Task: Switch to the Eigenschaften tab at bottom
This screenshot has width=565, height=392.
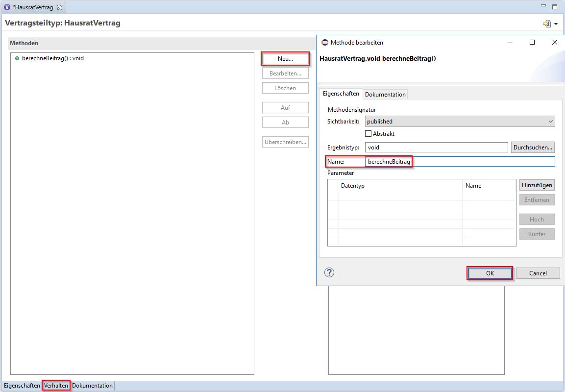Action: (x=22, y=386)
